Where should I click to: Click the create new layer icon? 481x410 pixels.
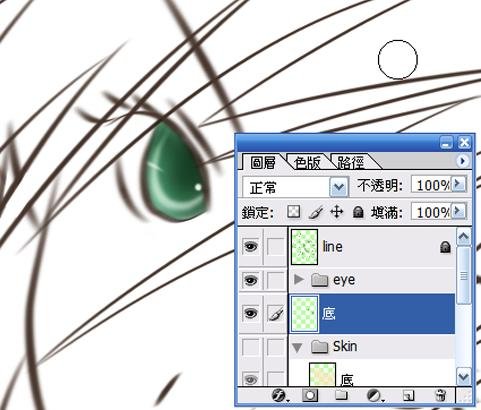[x=409, y=396]
